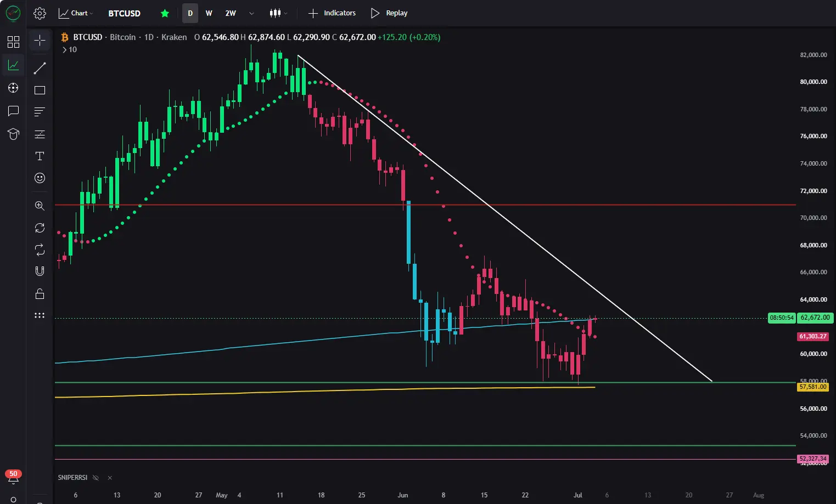This screenshot has width=836, height=504.
Task: Expand the timeframe interval dropdown arrow
Action: (251, 13)
